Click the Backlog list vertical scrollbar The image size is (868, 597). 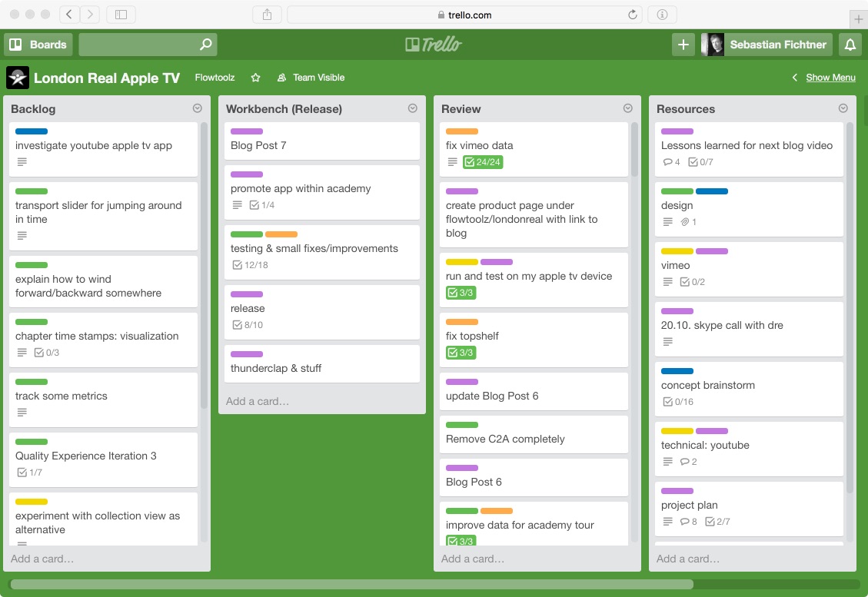204,266
